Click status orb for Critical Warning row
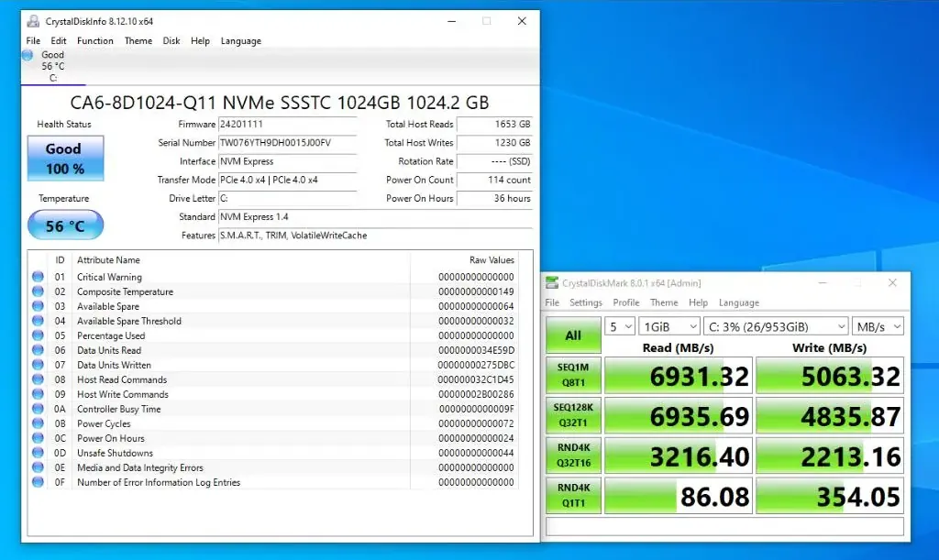The height and width of the screenshot is (560, 939). tap(38, 277)
